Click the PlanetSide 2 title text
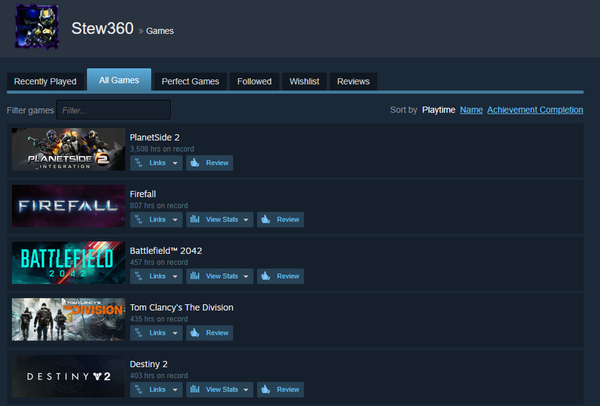This screenshot has height=406, width=600. pyautogui.click(x=155, y=137)
